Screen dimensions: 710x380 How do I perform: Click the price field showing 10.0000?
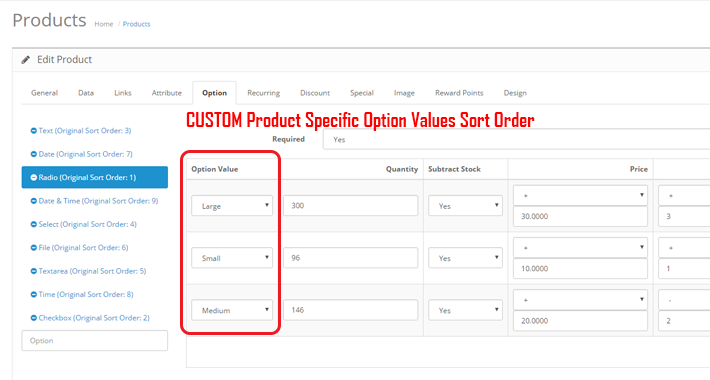click(x=580, y=269)
